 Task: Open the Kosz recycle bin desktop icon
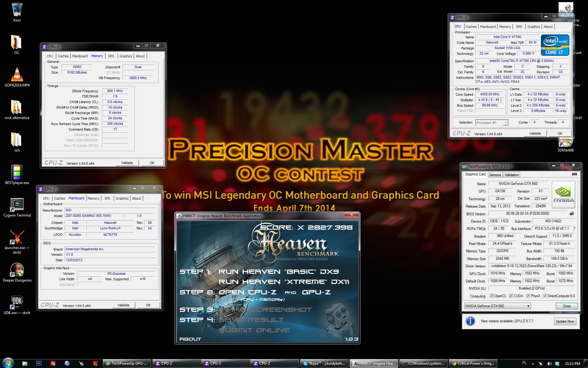pyautogui.click(x=17, y=10)
